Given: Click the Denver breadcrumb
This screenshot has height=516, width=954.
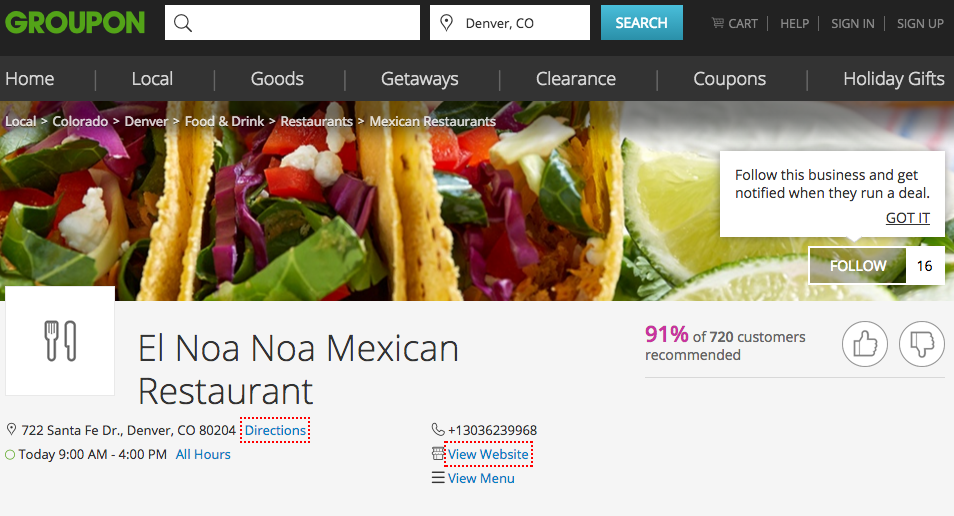Looking at the screenshot, I should pos(146,121).
